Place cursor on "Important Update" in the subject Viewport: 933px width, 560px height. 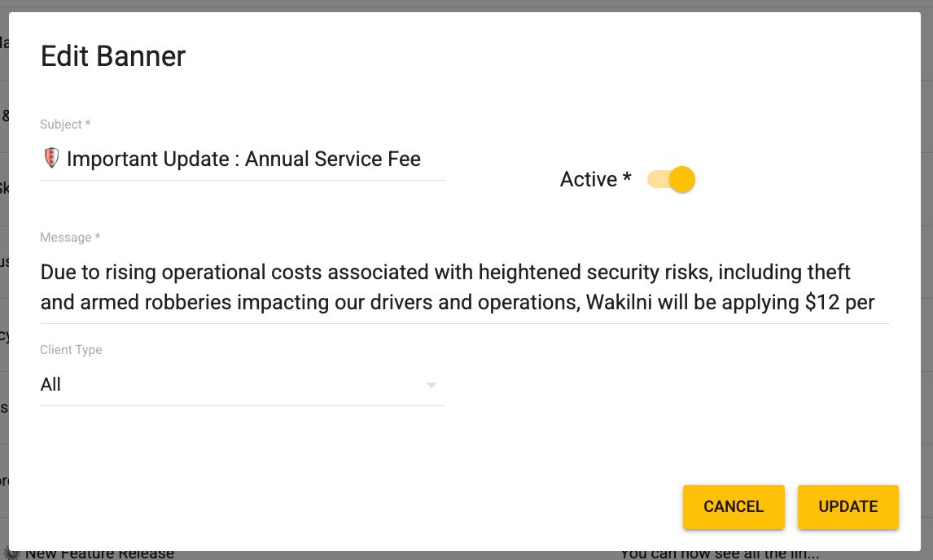147,159
